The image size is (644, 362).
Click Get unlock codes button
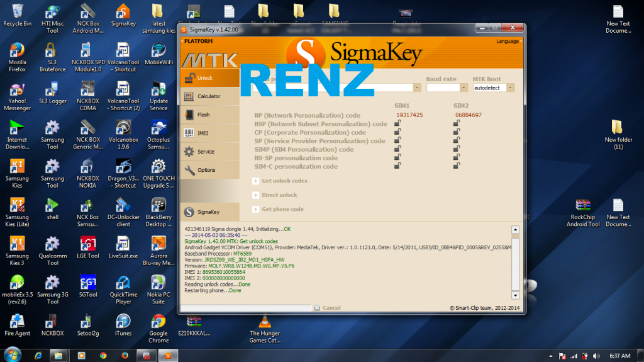point(284,181)
